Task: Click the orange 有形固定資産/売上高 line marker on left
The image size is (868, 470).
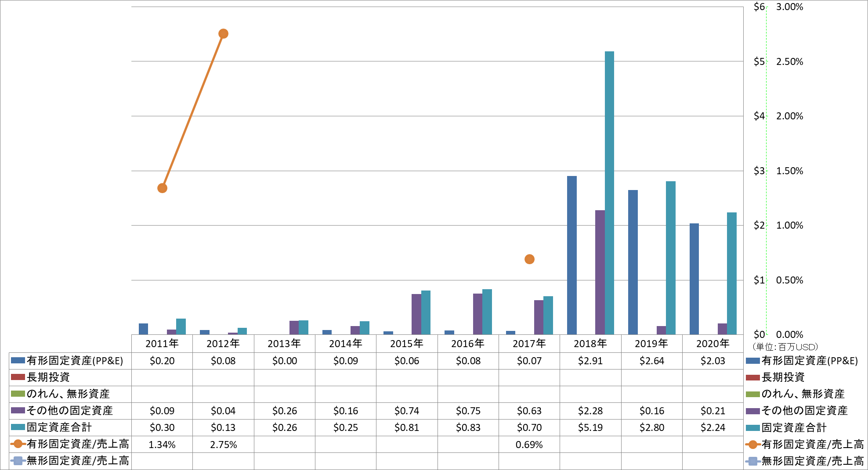Action: (18, 444)
